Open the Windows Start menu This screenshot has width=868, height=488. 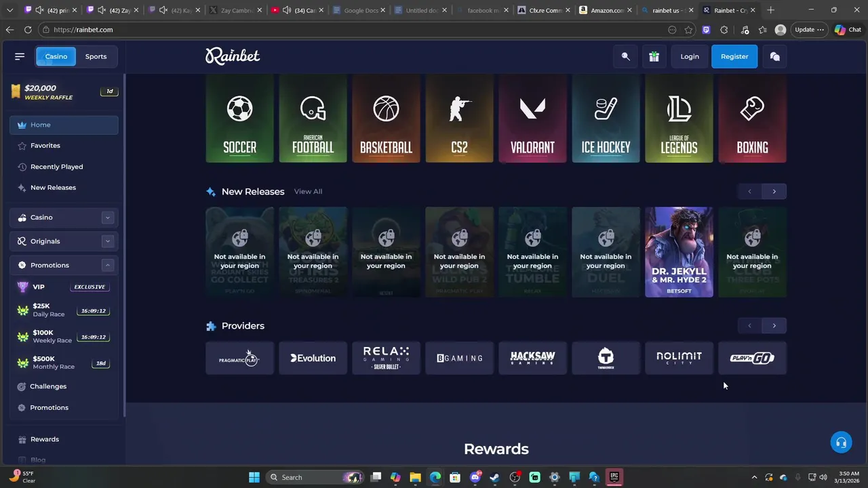254,477
